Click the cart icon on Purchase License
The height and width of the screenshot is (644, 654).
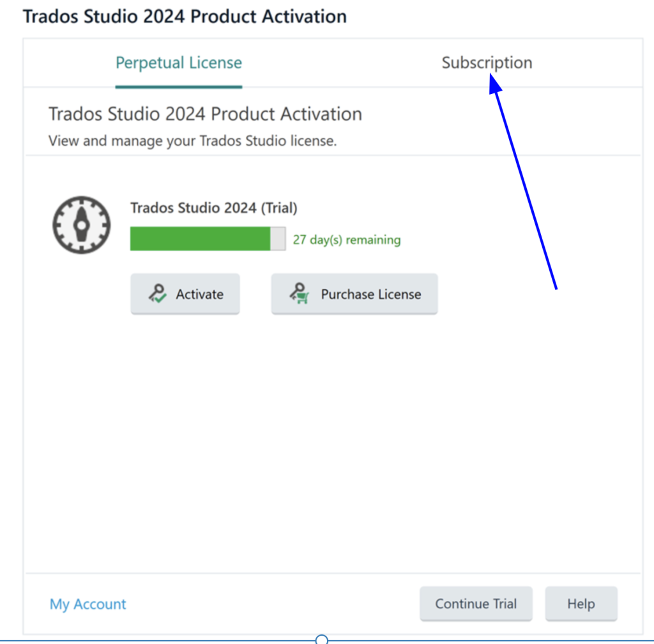point(299,294)
